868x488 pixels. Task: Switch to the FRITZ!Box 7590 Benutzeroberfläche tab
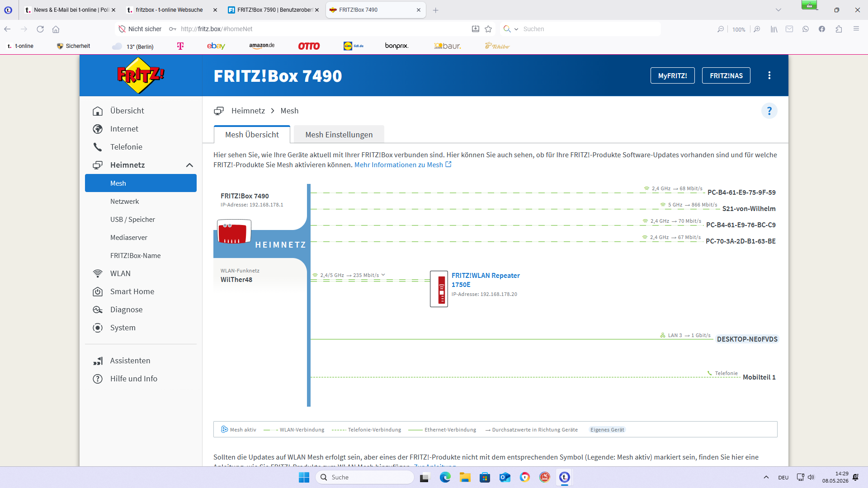[274, 10]
